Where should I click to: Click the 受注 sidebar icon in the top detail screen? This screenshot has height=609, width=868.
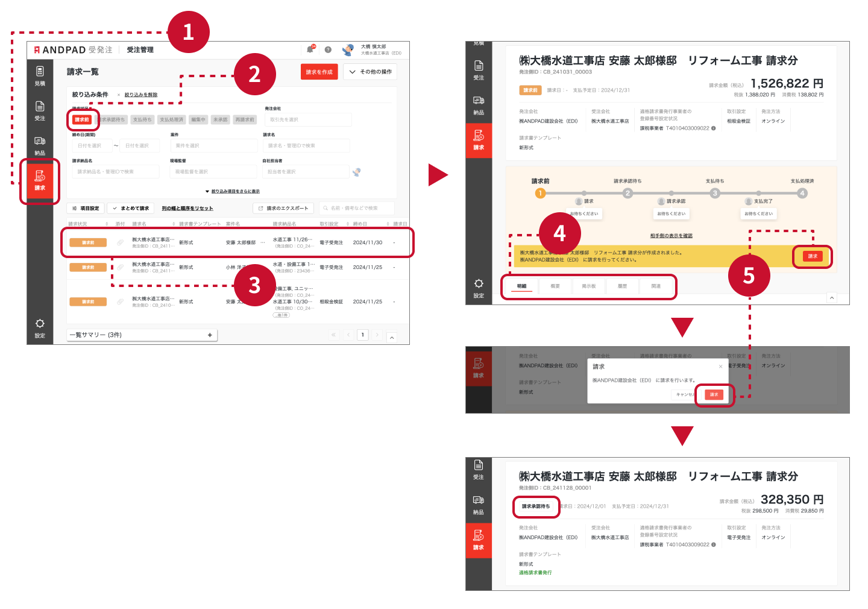pos(479,70)
